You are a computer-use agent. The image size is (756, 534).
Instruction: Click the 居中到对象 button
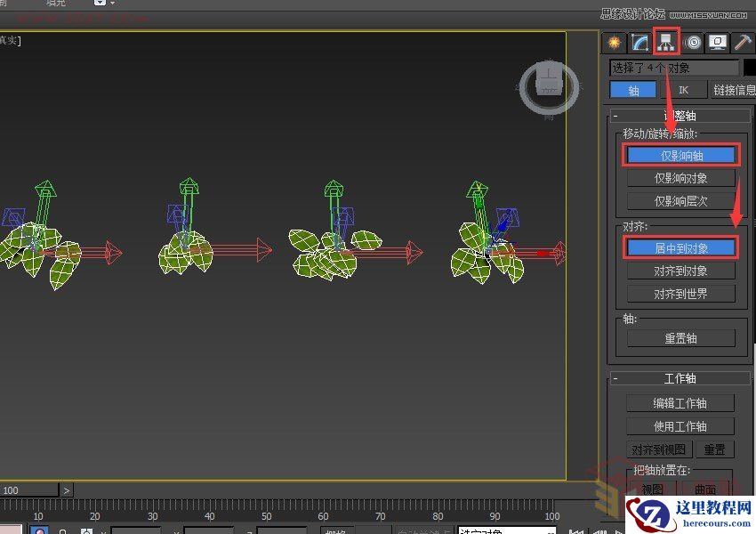pos(681,247)
